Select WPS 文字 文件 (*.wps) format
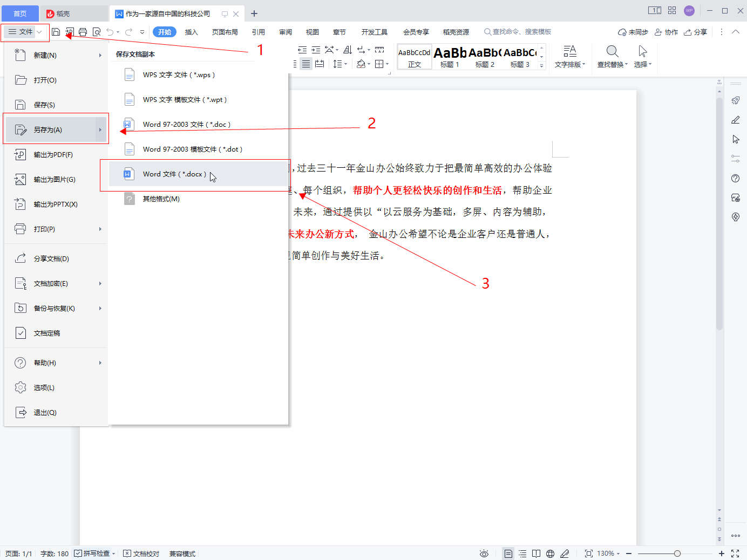Image resolution: width=747 pixels, height=560 pixels. 199,74
